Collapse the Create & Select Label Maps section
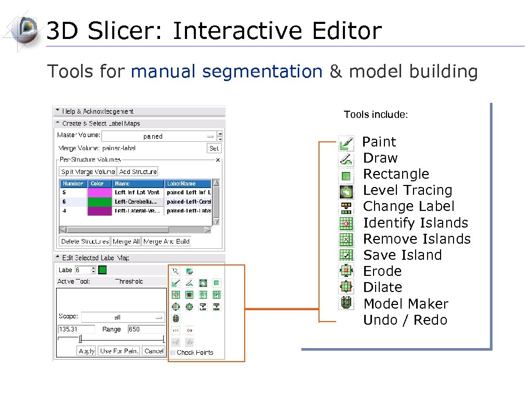532x399 pixels. point(57,123)
